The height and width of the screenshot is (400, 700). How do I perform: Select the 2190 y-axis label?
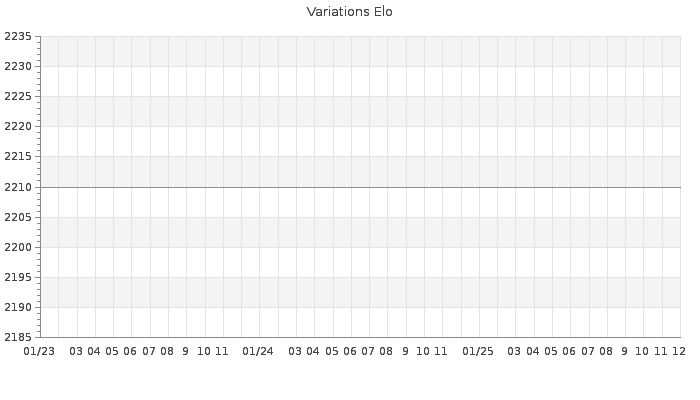18,307
